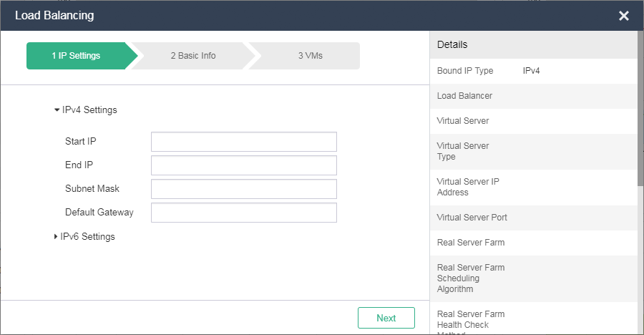Focus the Default Gateway text box

(243, 213)
